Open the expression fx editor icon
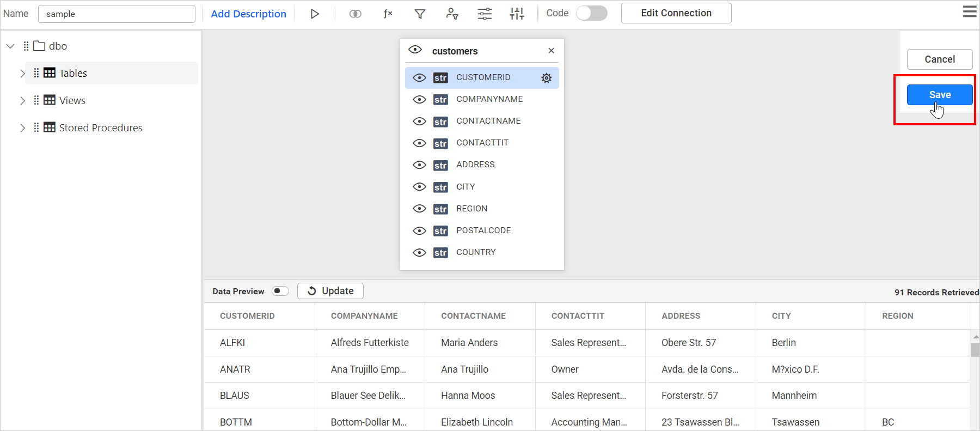Screen dimensions: 980x431 388,14
